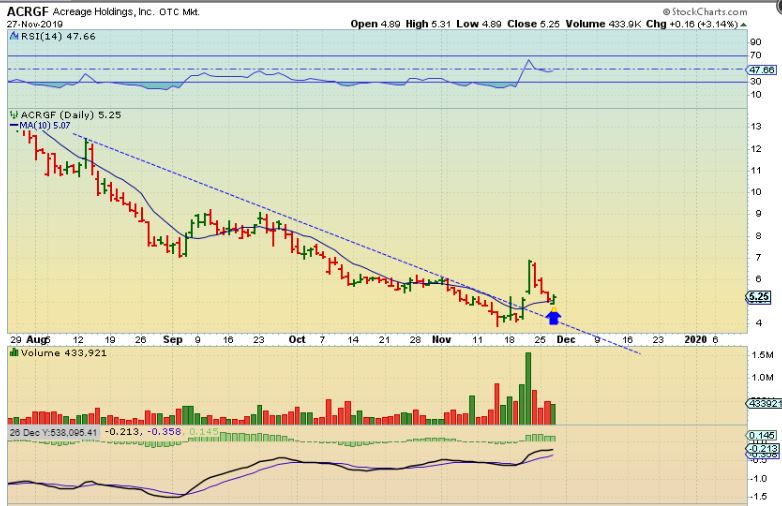The height and width of the screenshot is (506, 782).
Task: Click the volume axis label 1.5M
Action: pos(763,355)
